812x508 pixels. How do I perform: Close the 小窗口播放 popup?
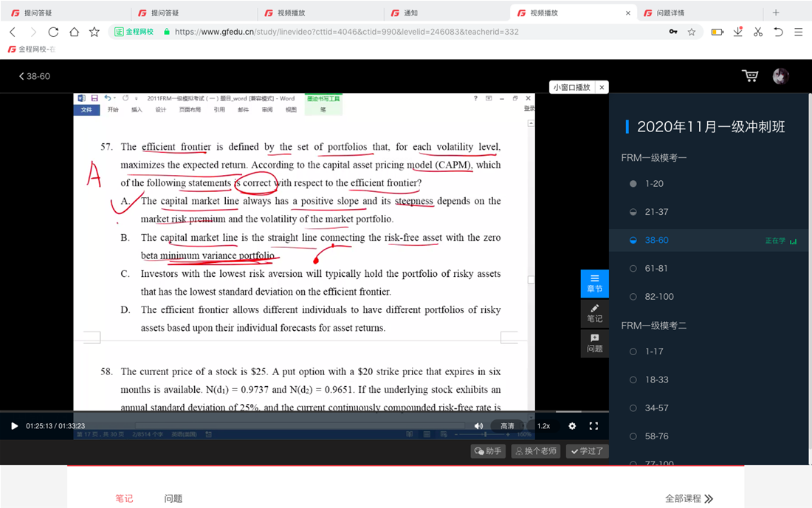point(602,87)
